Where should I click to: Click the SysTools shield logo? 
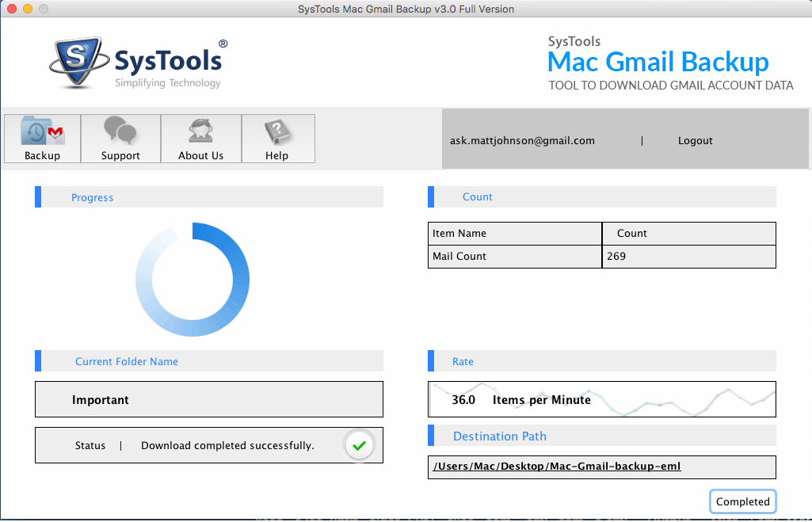click(x=78, y=62)
